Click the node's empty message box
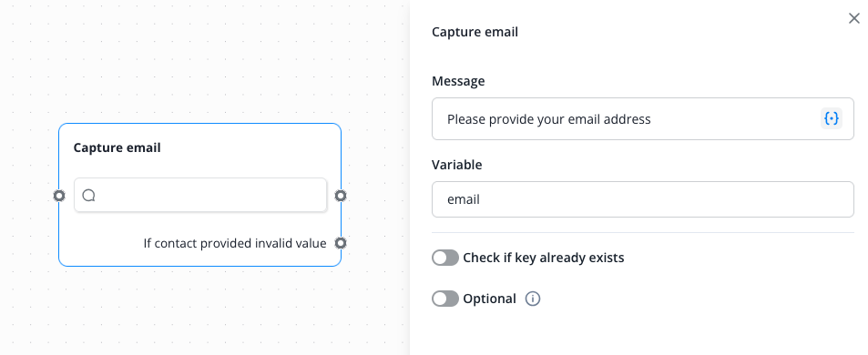Viewport: 868px width, 355px height. coord(200,195)
